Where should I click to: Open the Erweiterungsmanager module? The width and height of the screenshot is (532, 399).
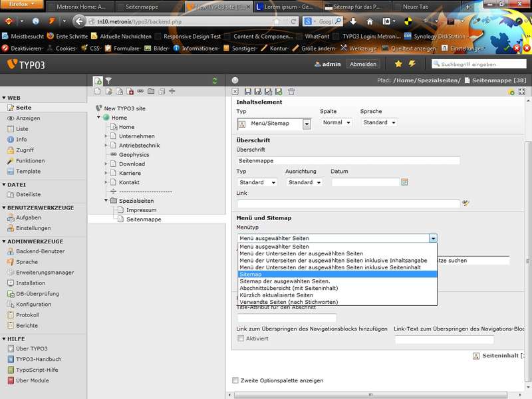click(x=45, y=272)
